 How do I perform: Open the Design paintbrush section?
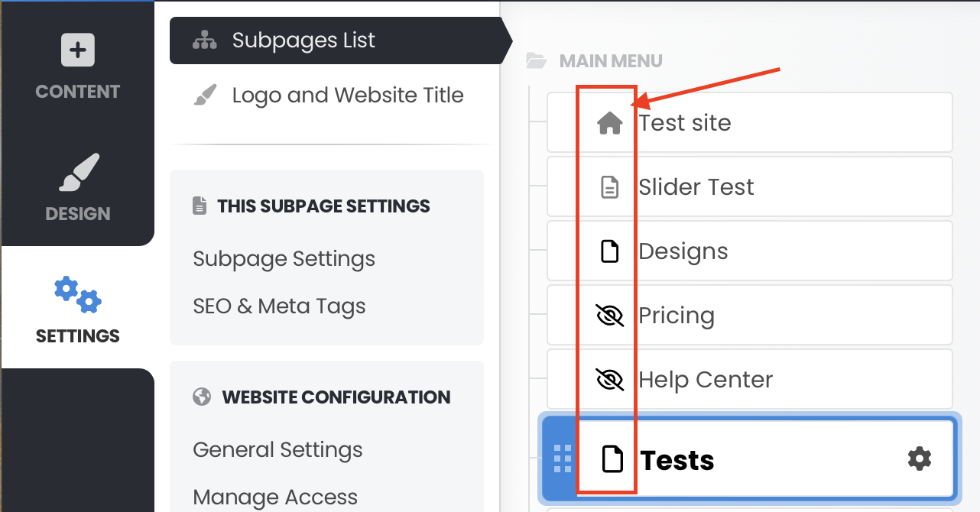(80, 173)
